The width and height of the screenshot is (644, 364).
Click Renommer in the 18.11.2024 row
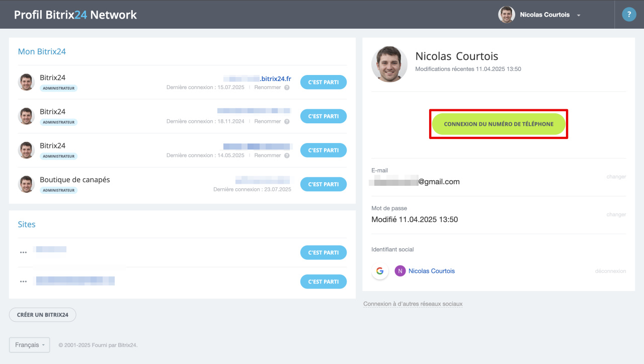[268, 121]
